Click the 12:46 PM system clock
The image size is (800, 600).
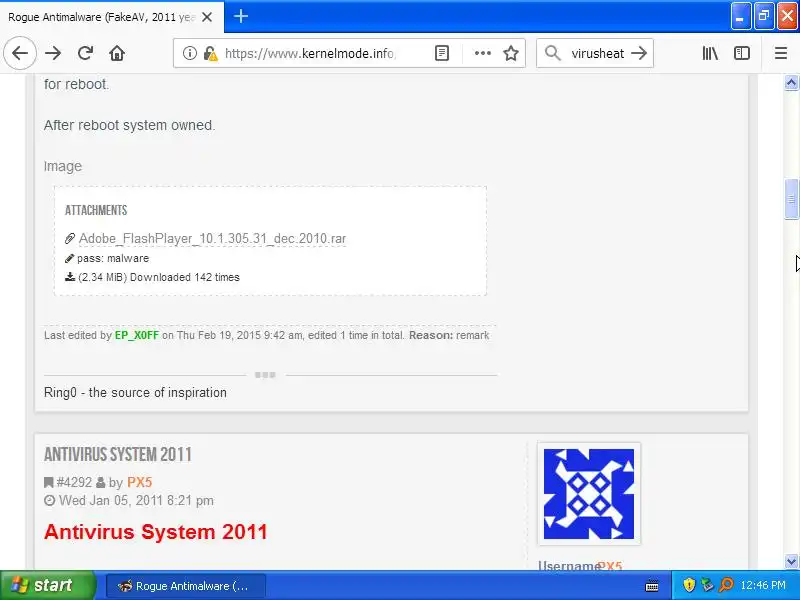click(763, 585)
